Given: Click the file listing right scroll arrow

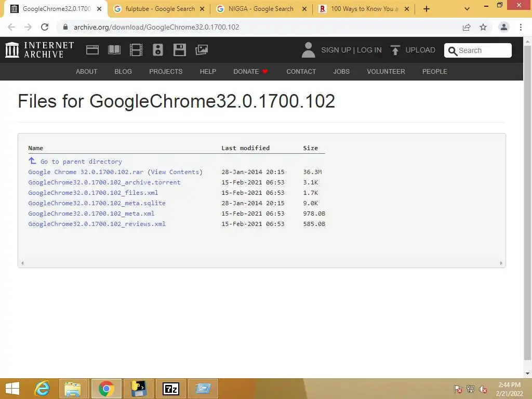Looking at the screenshot, I should pos(501,263).
